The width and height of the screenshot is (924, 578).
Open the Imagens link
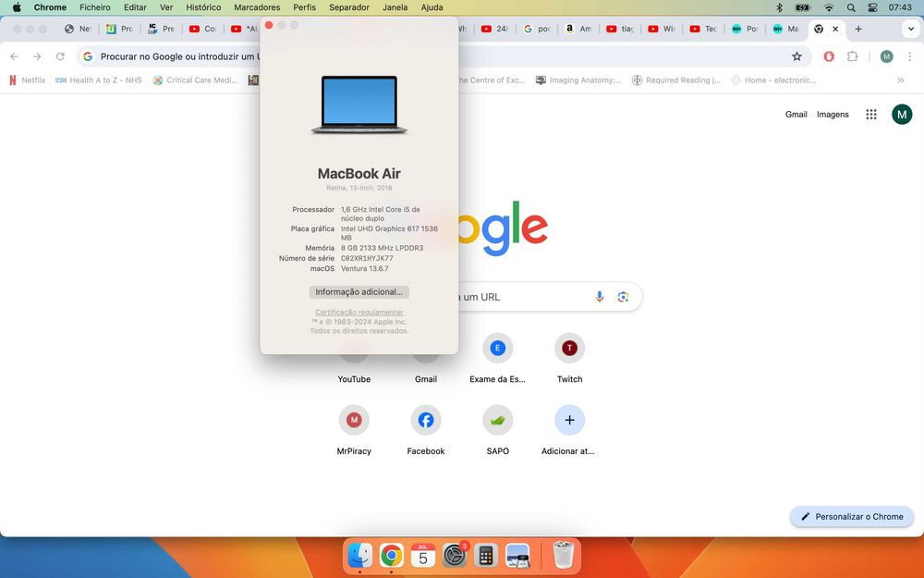pyautogui.click(x=833, y=115)
